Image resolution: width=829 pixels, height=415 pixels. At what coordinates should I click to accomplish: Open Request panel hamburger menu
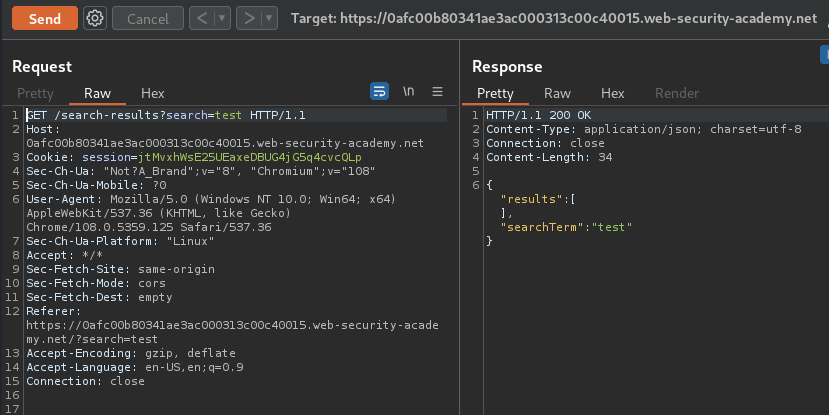pyautogui.click(x=437, y=91)
